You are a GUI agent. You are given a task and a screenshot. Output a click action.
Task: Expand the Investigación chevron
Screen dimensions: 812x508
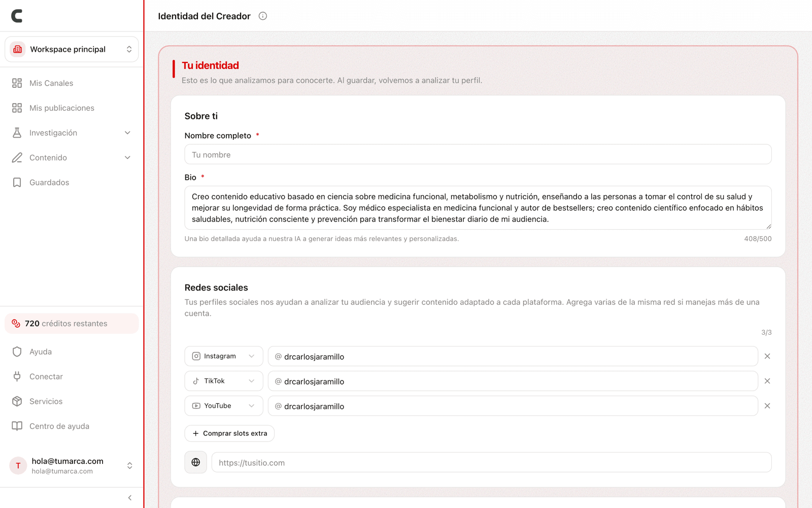pyautogui.click(x=127, y=133)
